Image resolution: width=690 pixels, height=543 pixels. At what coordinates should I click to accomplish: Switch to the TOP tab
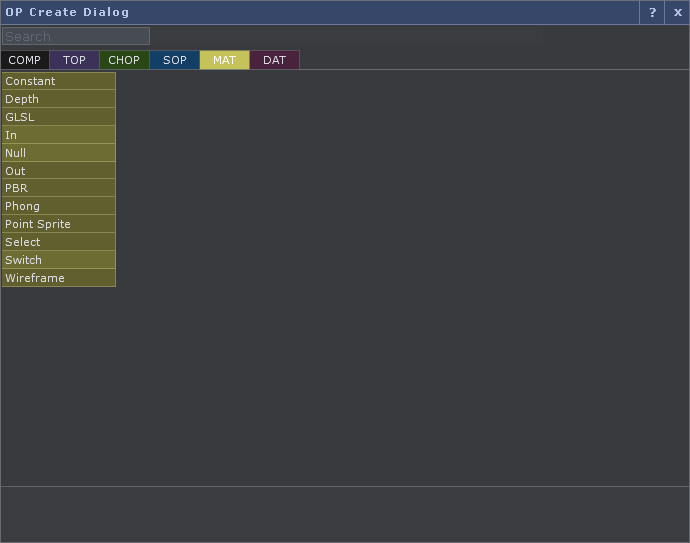tap(75, 60)
